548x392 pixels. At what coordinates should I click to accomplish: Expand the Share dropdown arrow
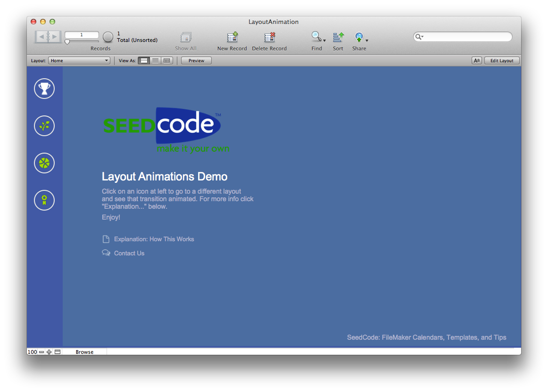click(x=367, y=41)
